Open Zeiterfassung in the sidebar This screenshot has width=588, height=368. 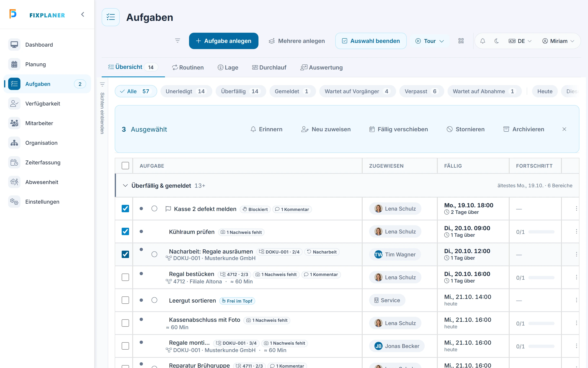[x=47, y=162]
